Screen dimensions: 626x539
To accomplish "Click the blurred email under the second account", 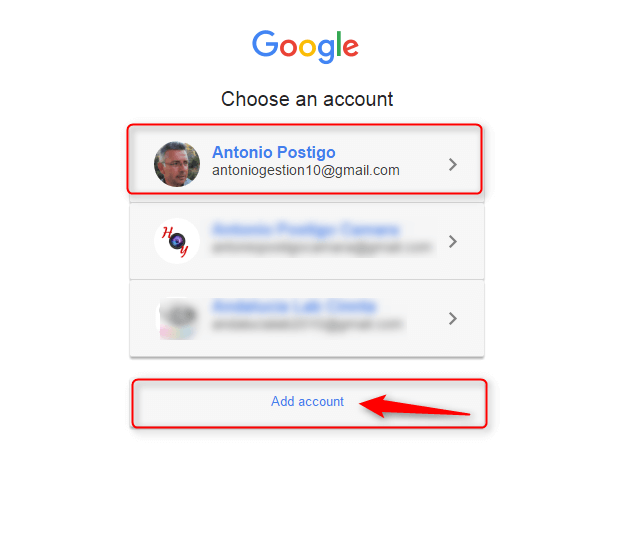I will coord(322,248).
